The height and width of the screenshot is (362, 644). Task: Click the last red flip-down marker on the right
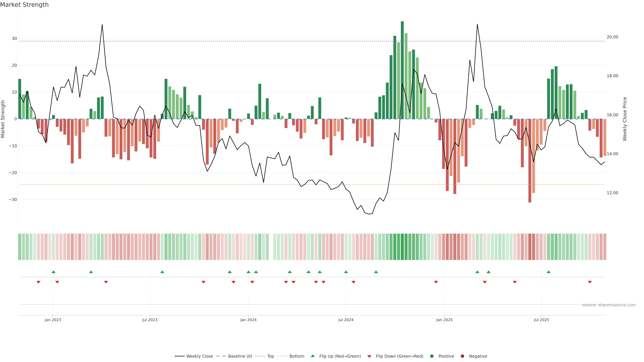coord(590,282)
